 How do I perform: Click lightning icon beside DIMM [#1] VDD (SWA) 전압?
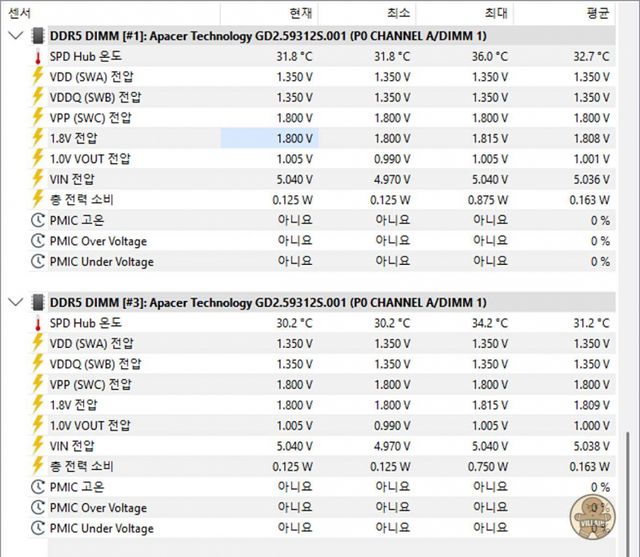[38, 76]
